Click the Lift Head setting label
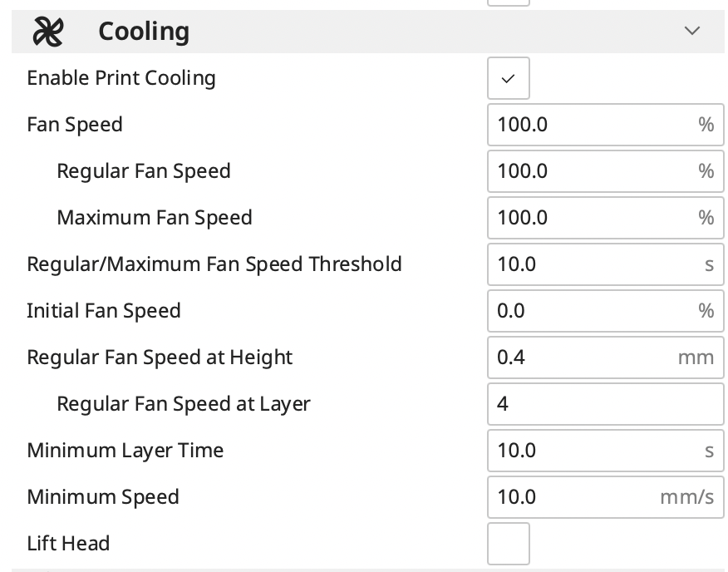 pos(68,543)
